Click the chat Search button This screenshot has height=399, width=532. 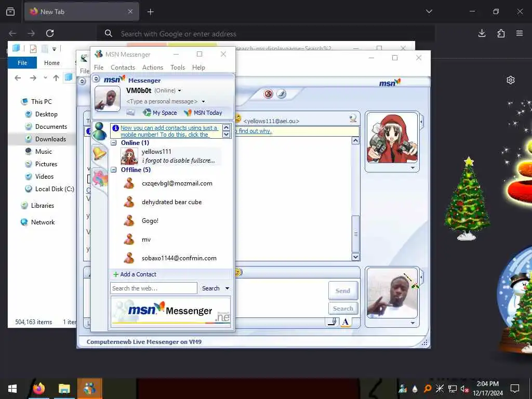(343, 309)
